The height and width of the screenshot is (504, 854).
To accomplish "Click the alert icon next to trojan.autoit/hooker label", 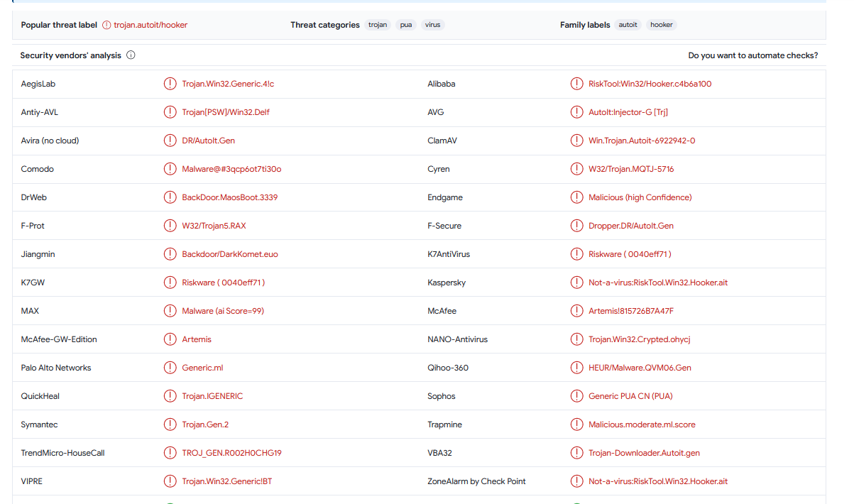I will [x=106, y=25].
